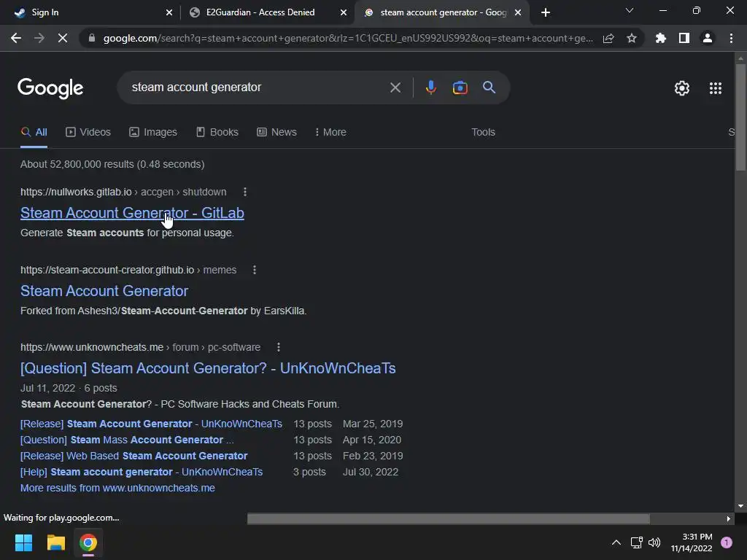Click the vertical page scrollbar thumb
The image size is (747, 560).
click(740, 117)
